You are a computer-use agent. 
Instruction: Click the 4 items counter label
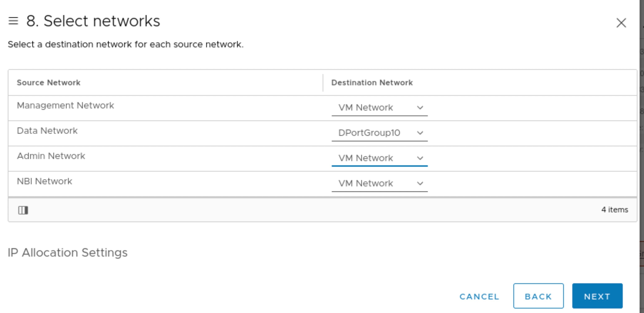click(x=615, y=210)
